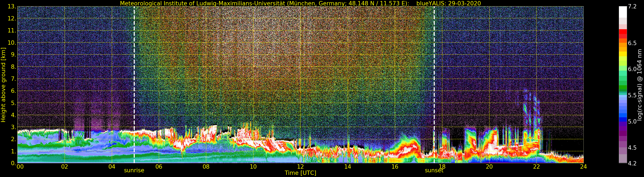Click the white dashed sunrise line
Viewport: 644px width, 177px height.
tap(134, 85)
